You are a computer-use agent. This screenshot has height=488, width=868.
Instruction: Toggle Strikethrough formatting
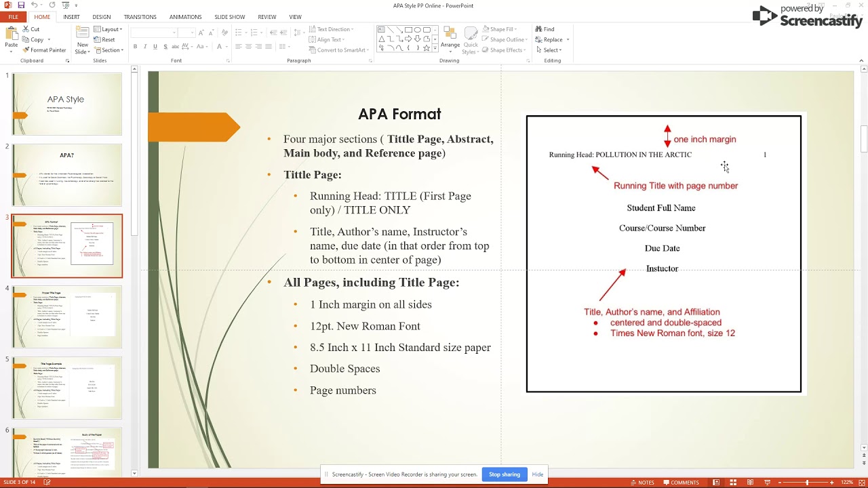(175, 46)
